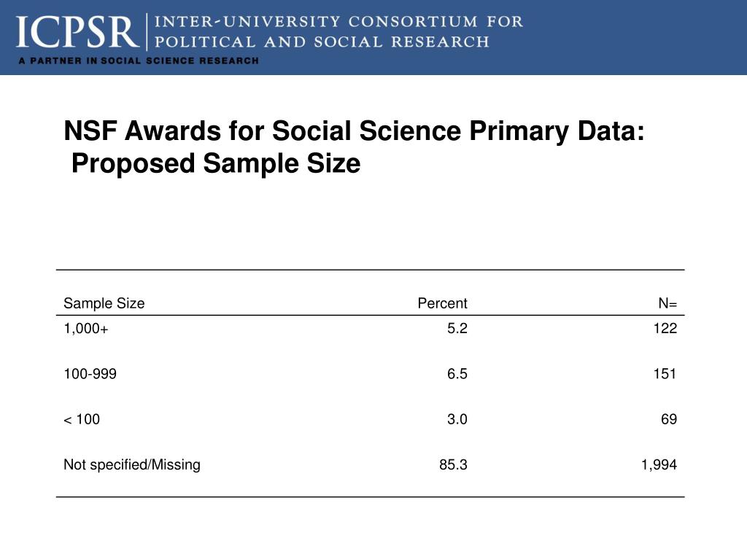Click the 151 count value

665,374
